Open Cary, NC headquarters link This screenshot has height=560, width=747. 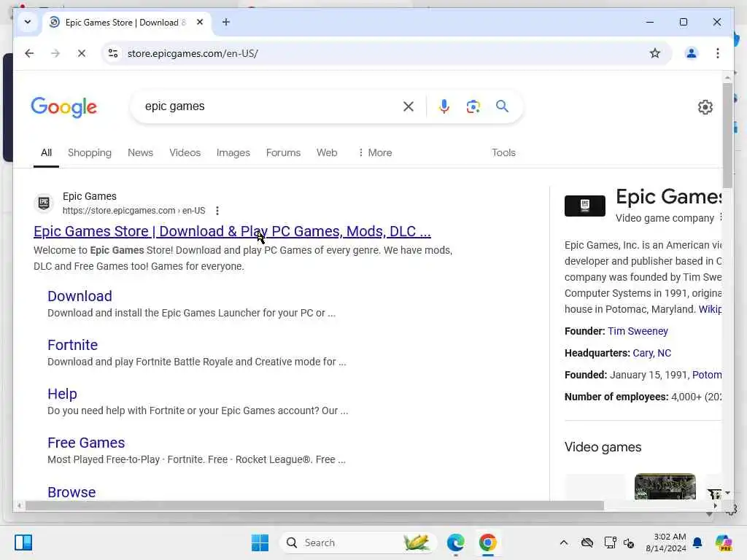click(x=651, y=353)
